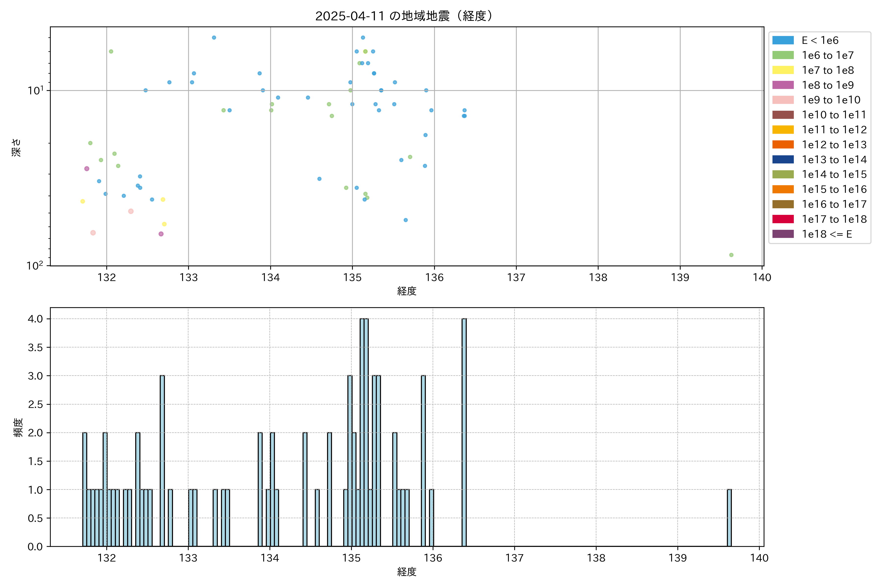The width and height of the screenshot is (882, 588).
Task: Click the histogram bar near longitude 136.4
Action: coord(464,432)
